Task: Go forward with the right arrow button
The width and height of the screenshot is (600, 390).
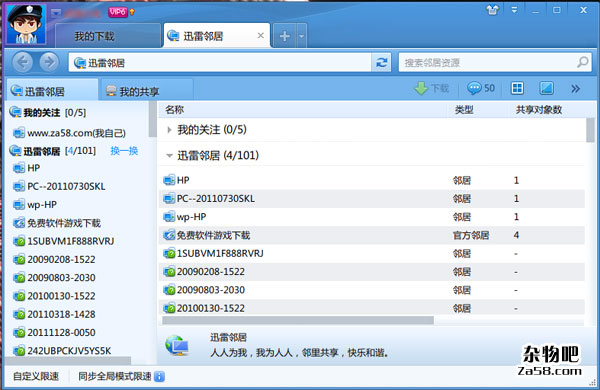Action: (x=49, y=62)
